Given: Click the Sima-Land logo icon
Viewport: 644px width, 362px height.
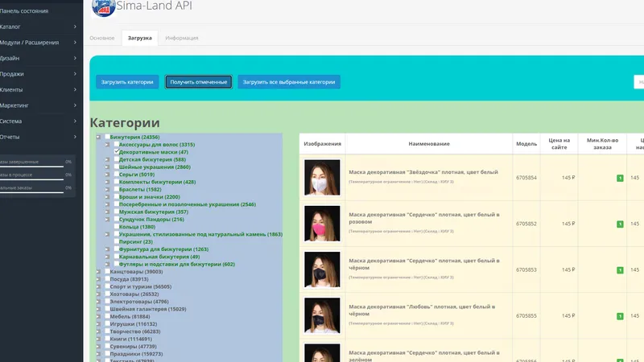Looking at the screenshot, I should 103,7.
